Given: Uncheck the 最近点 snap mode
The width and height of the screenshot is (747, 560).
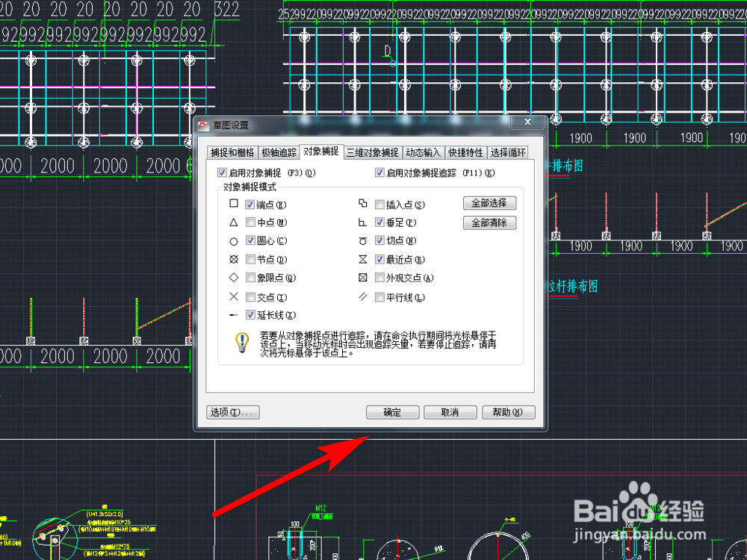Looking at the screenshot, I should coord(379,260).
